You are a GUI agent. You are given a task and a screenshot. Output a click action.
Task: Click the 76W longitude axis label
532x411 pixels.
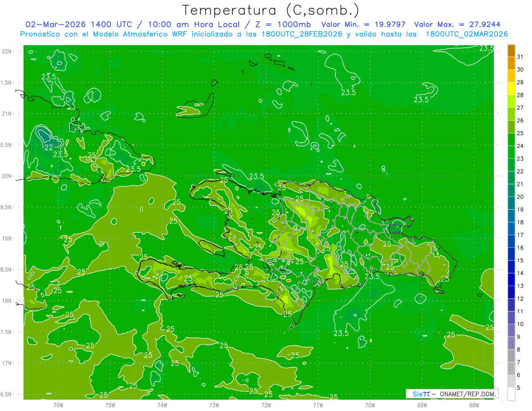(x=58, y=405)
